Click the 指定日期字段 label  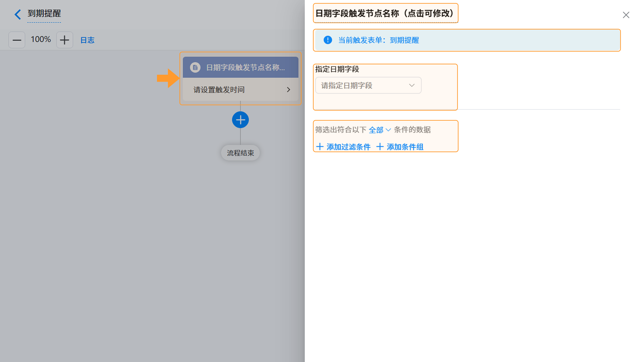coord(337,69)
